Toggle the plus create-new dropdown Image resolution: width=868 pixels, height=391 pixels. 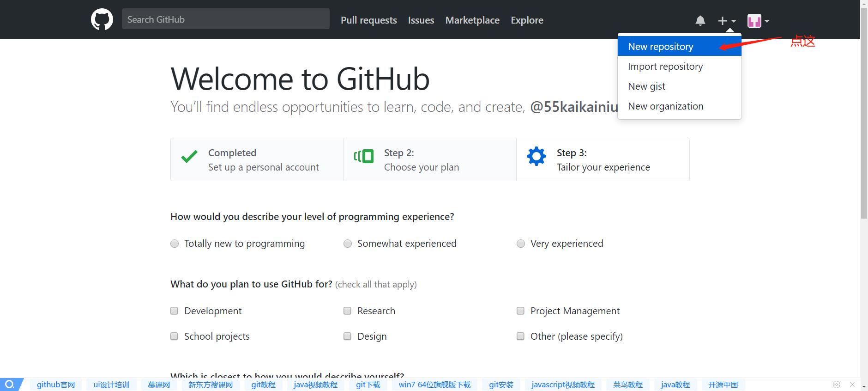pos(727,20)
